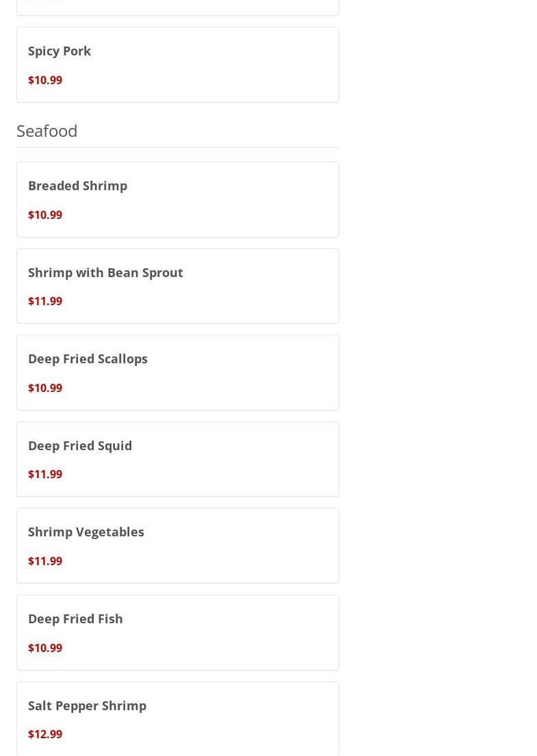Click $11.99 under Shrimp with Bean Sprout
This screenshot has width=537, height=756.
45,301
